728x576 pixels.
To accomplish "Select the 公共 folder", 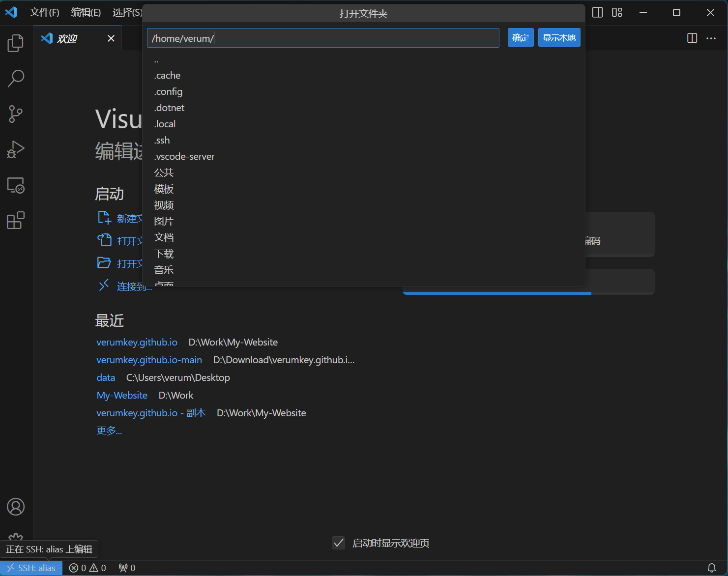I will pyautogui.click(x=364, y=173).
